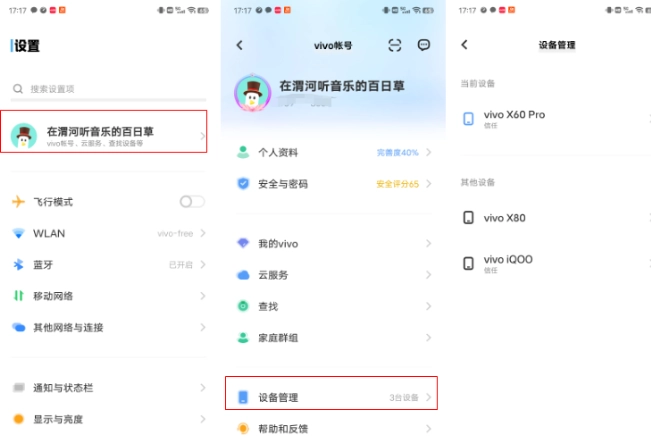Tap the 我的vivo diamond icon
The height and width of the screenshot is (442, 651).
242,244
